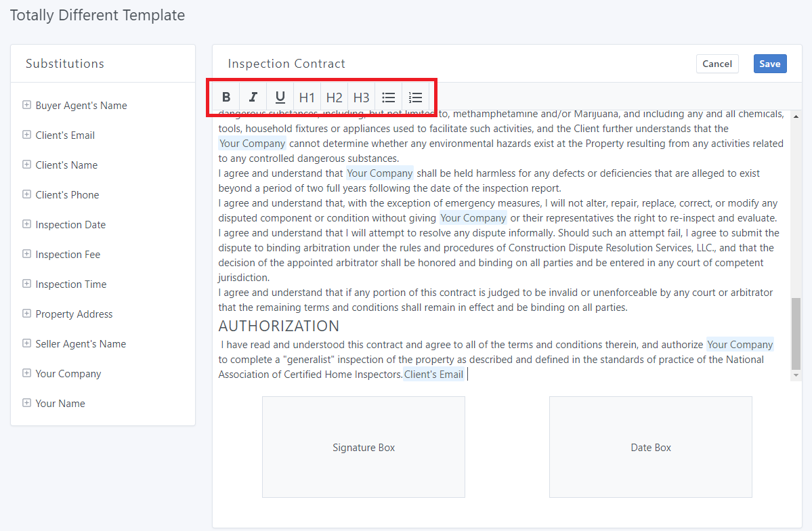812x531 pixels.
Task: Apply H3 heading style
Action: click(x=362, y=97)
